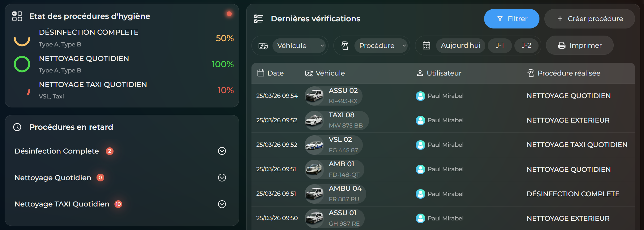Viewport: 644px width, 230px height.
Task: Click the ambulance icon beside Véhicule dropdown
Action: tap(263, 46)
